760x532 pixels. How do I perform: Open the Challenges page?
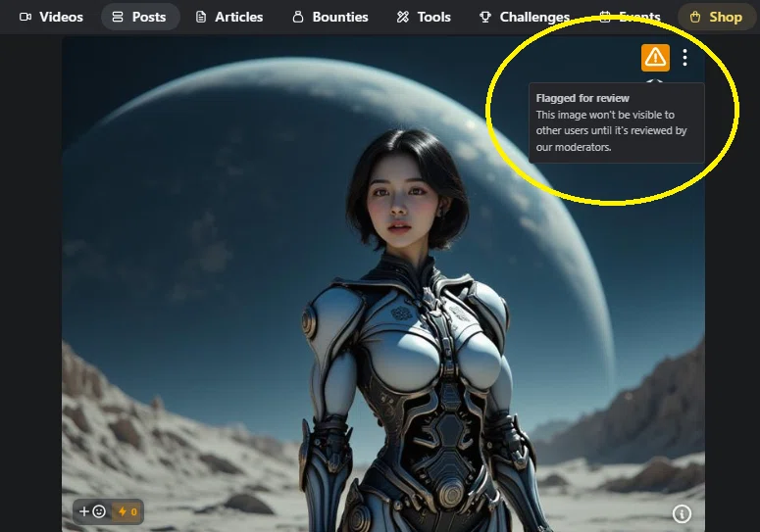525,17
